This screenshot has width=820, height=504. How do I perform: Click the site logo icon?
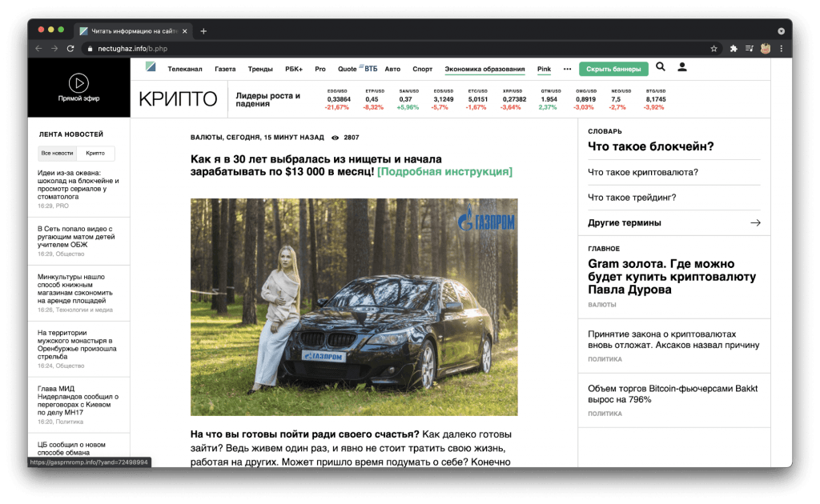pyautogui.click(x=151, y=67)
